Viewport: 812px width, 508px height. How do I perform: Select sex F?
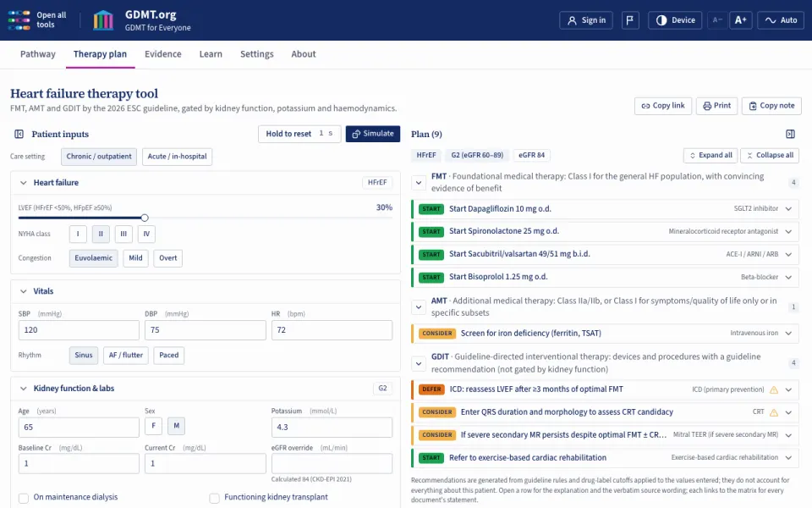coord(153,426)
